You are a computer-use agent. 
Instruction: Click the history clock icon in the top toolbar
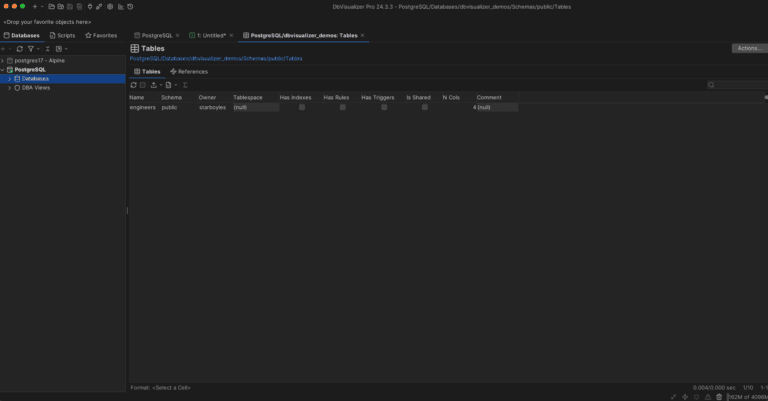pos(130,7)
